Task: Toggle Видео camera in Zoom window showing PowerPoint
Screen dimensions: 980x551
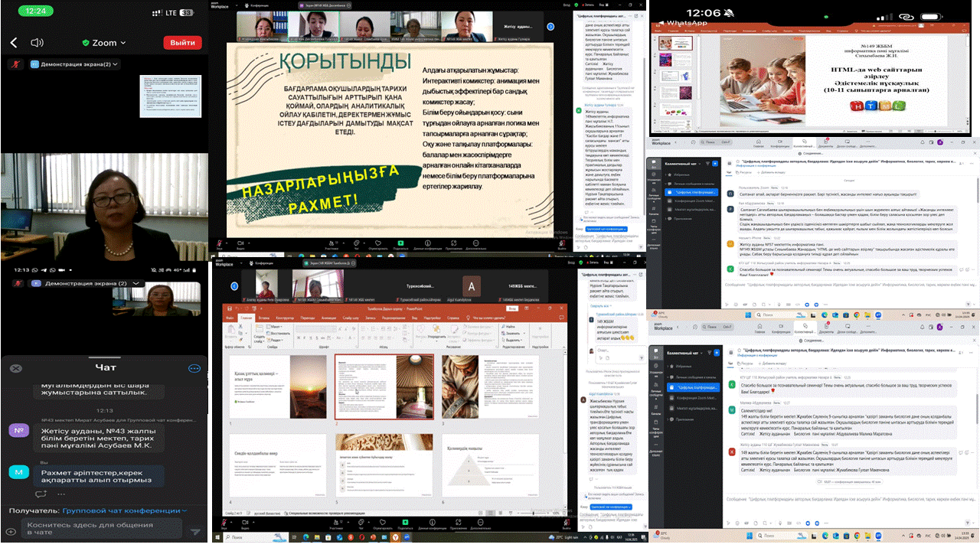Action: [x=244, y=521]
